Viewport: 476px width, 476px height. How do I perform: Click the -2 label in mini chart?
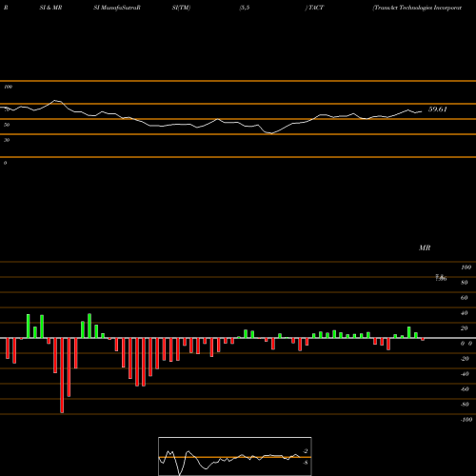(x=306, y=451)
